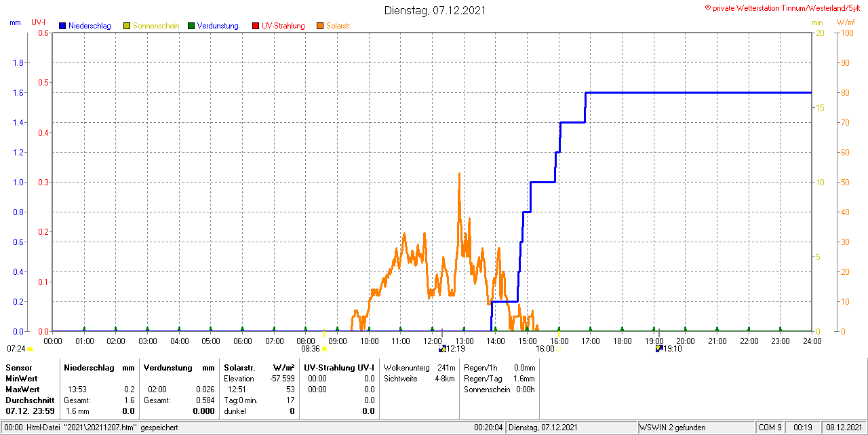
Task: Click the 13:53 Niederschlag max time
Action: click(77, 390)
